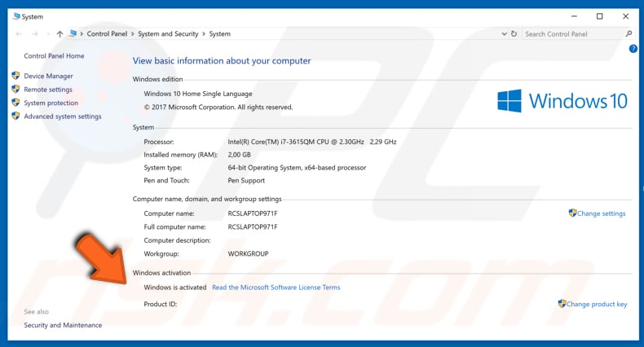Open Remote settings link
This screenshot has width=644, height=347.
click(x=47, y=90)
